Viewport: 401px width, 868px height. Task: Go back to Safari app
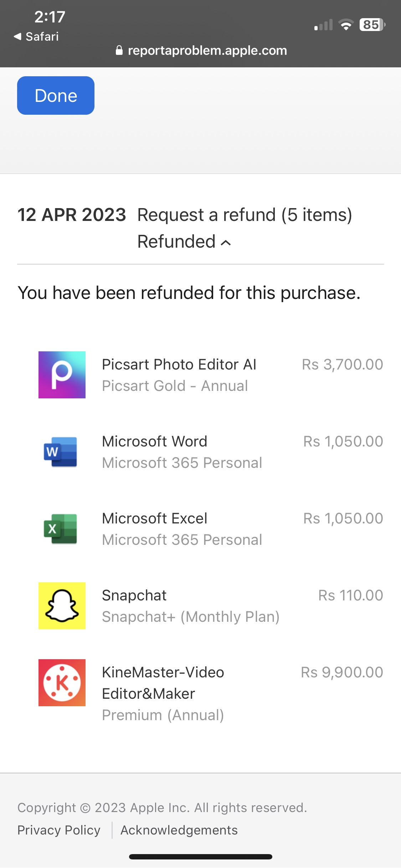36,36
